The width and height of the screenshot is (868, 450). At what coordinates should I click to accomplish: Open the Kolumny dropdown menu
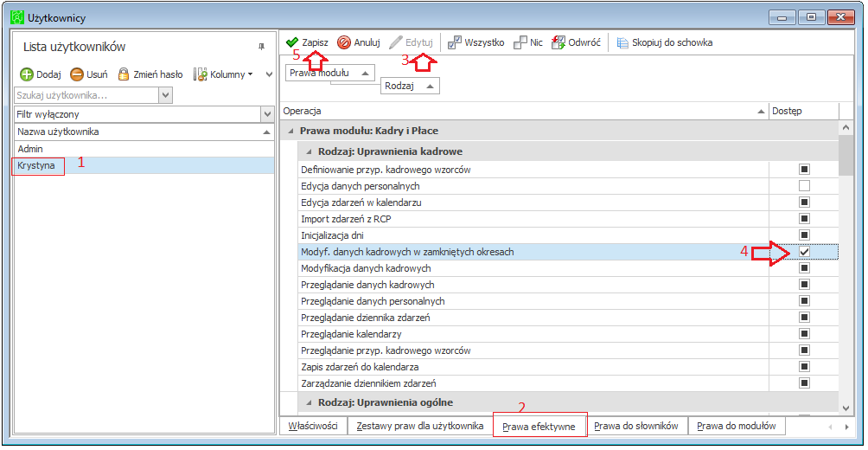[223, 74]
